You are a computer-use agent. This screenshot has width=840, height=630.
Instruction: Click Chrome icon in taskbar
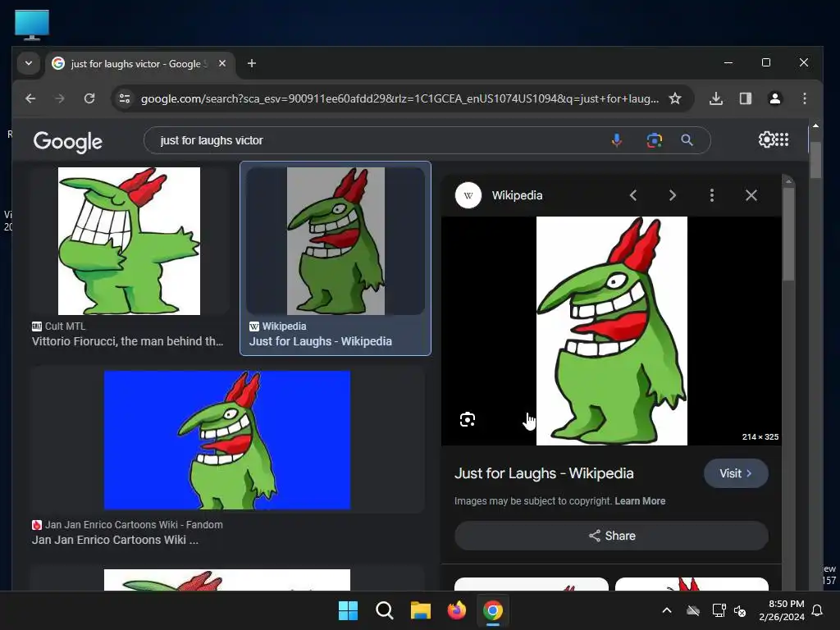[x=493, y=610]
